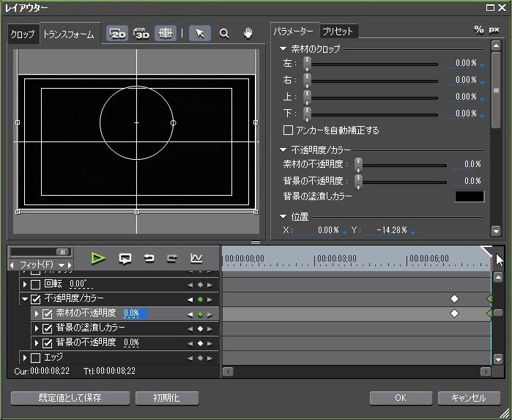Image resolution: width=512 pixels, height=420 pixels.
Task: Expand the エッジ row
Action: (x=25, y=358)
